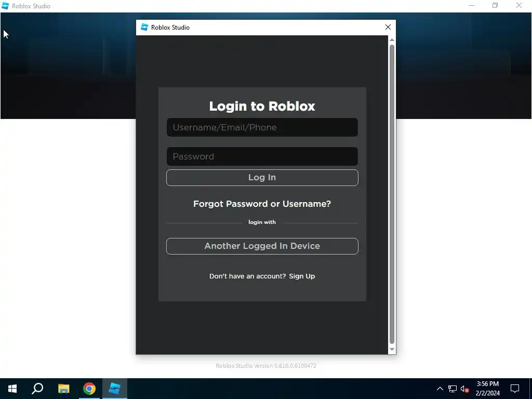Launch Google Chrome from the taskbar
The height and width of the screenshot is (399, 532).
89,389
